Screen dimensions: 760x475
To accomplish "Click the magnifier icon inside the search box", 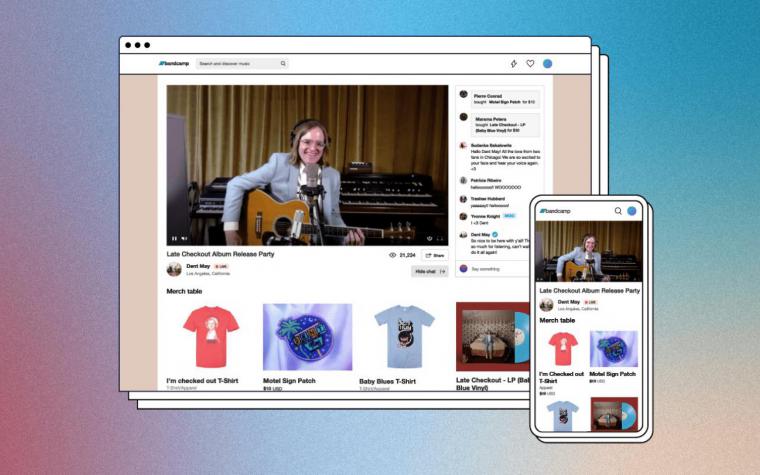I will tap(283, 63).
